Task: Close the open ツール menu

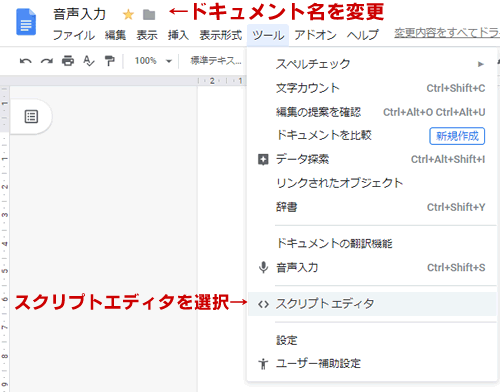Action: point(268,35)
